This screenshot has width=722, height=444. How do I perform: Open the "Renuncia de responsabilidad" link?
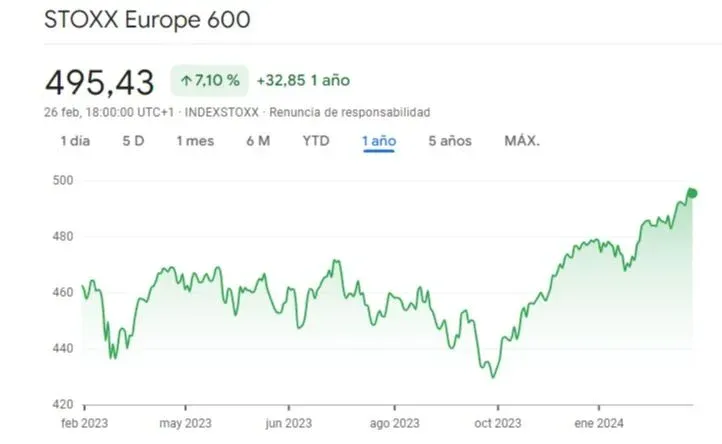tap(350, 112)
